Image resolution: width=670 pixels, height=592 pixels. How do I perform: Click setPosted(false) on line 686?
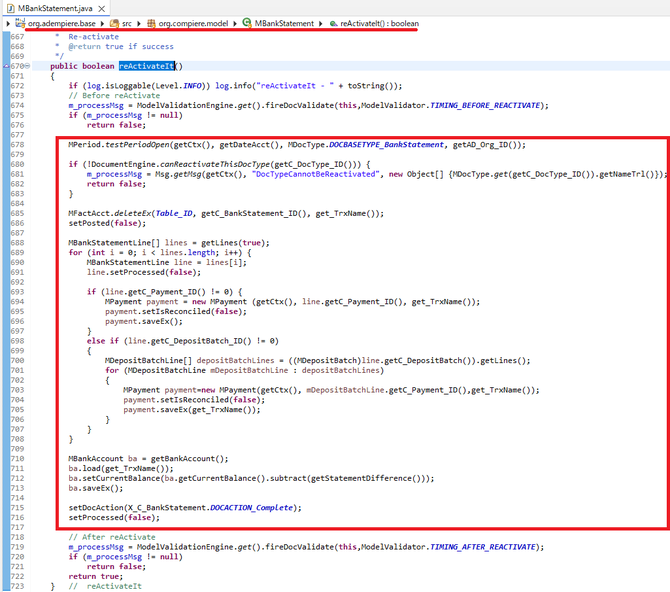(107, 223)
